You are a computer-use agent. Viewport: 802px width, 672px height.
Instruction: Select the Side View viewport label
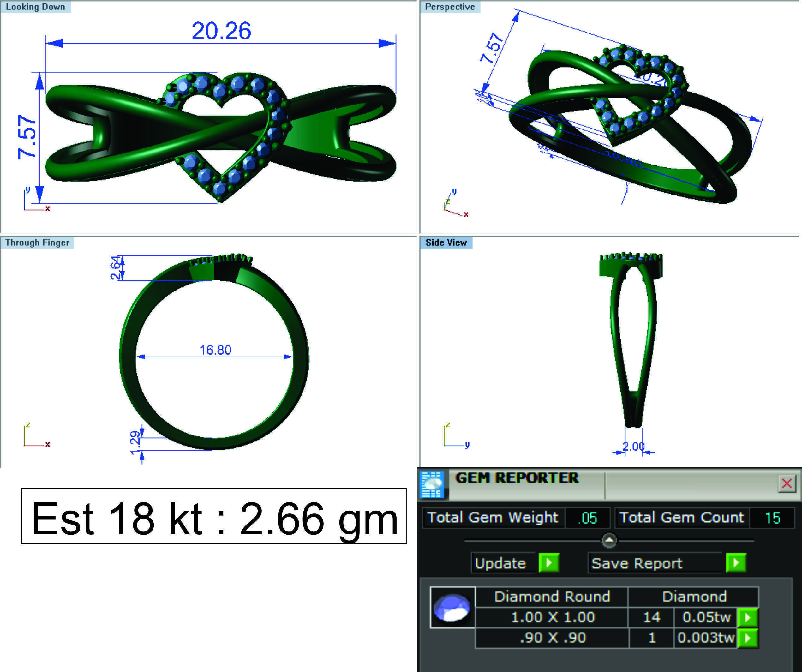tap(446, 243)
